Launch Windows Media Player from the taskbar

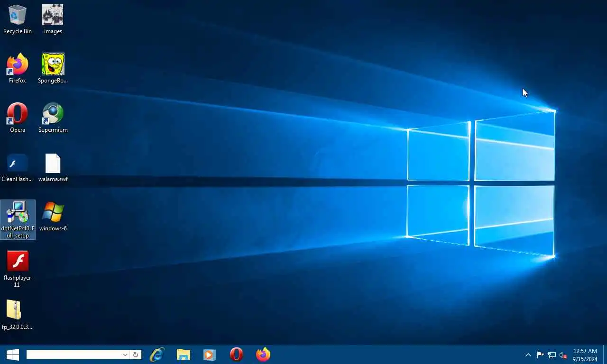coord(210,355)
